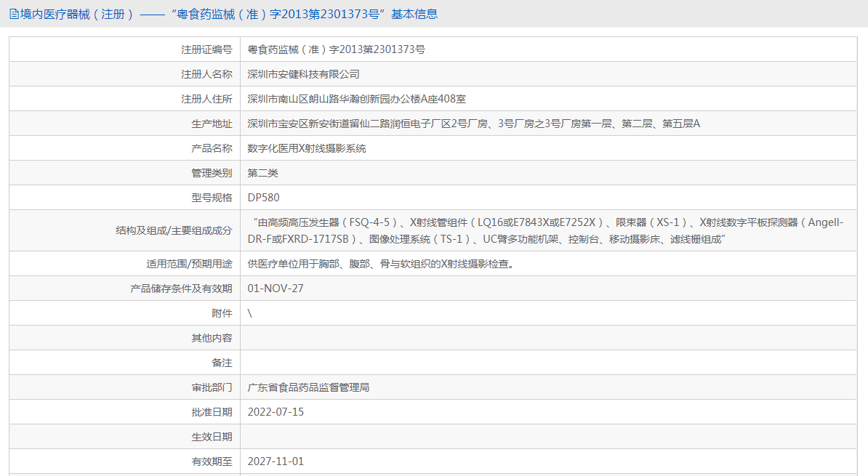The height and width of the screenshot is (476, 868).
Task: Select the label 结构及组成/主要组成成分
Action: [x=174, y=231]
